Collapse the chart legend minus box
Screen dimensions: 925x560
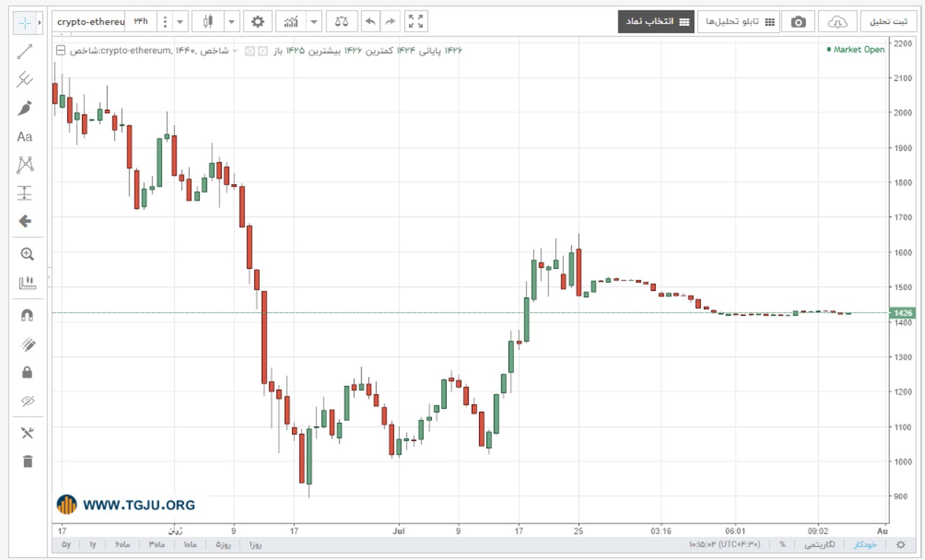(60, 50)
